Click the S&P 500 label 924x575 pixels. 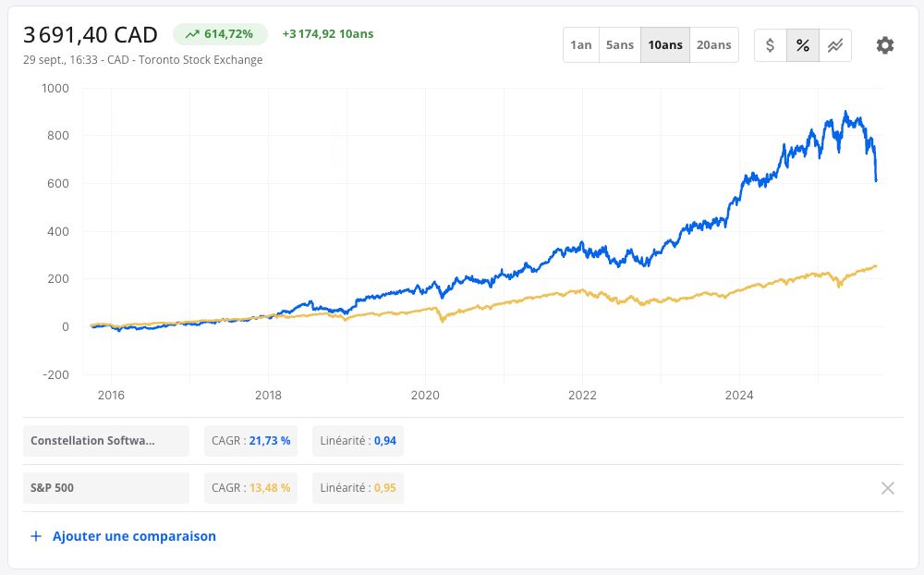(106, 488)
